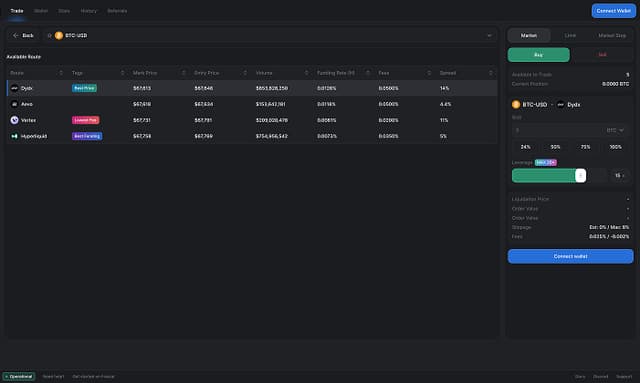Set size to 24% of balance
This screenshot has height=383, width=640.
525,147
